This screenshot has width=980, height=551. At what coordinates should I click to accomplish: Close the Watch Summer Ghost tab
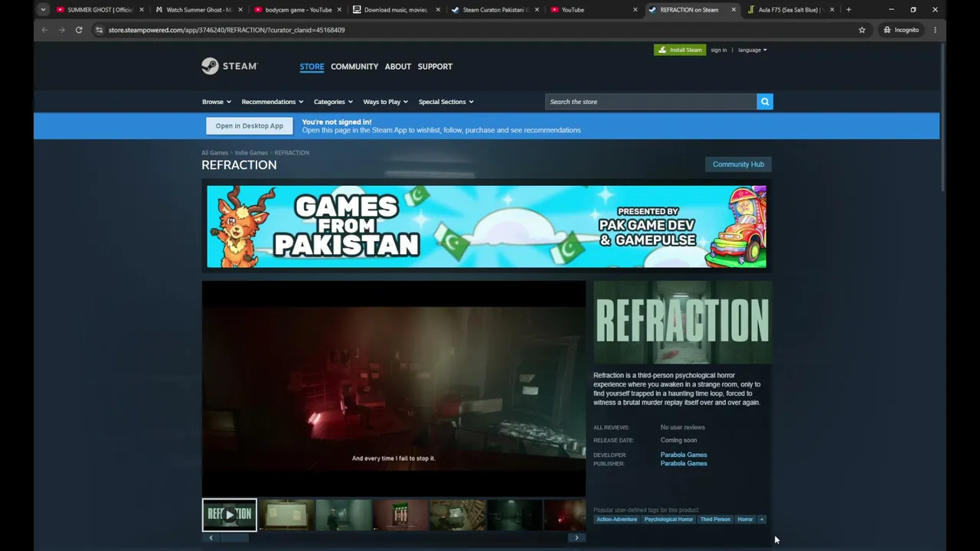coord(240,10)
